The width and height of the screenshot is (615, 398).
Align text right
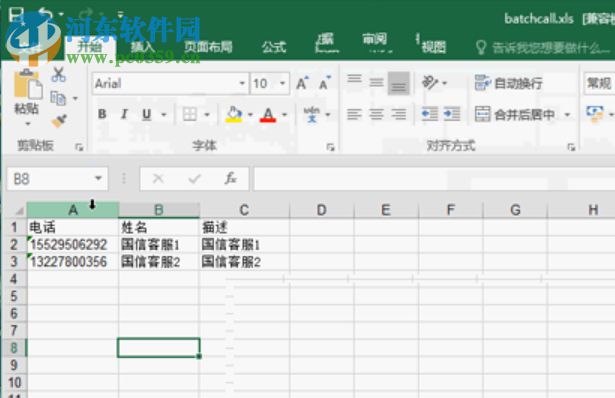coord(399,114)
